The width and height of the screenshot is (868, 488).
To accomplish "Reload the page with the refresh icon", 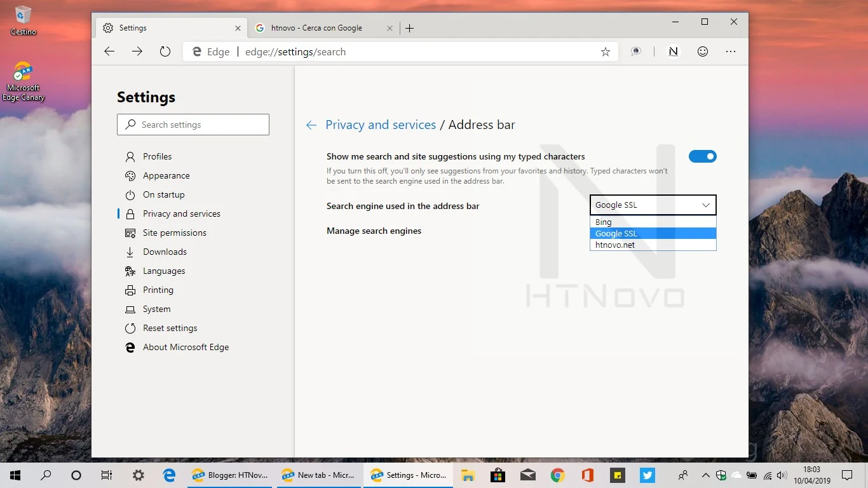I will click(165, 51).
